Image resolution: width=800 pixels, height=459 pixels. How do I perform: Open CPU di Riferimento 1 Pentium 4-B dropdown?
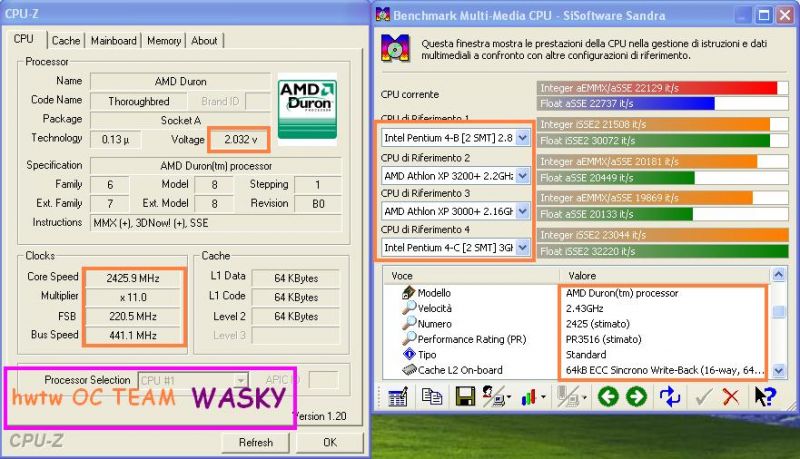coord(522,138)
